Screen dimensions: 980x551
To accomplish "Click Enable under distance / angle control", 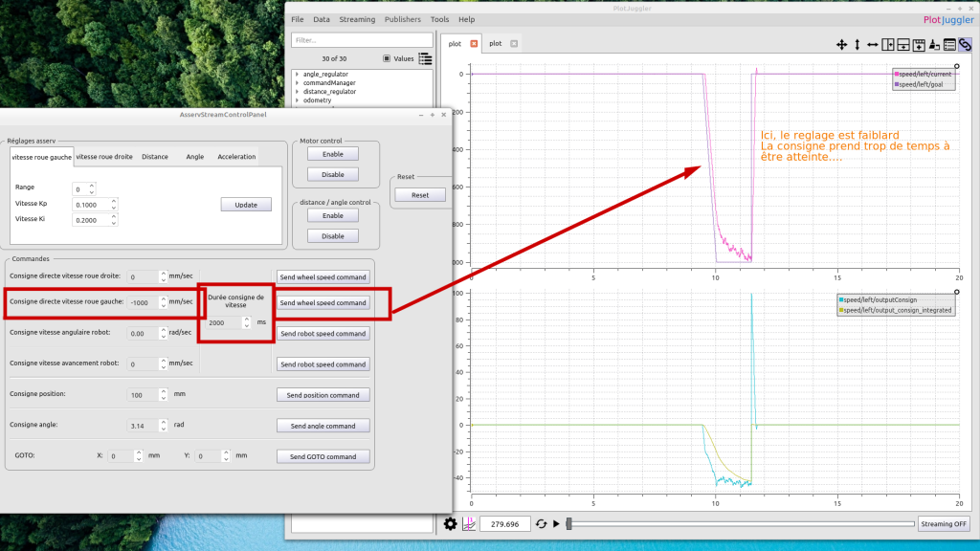I will click(332, 215).
